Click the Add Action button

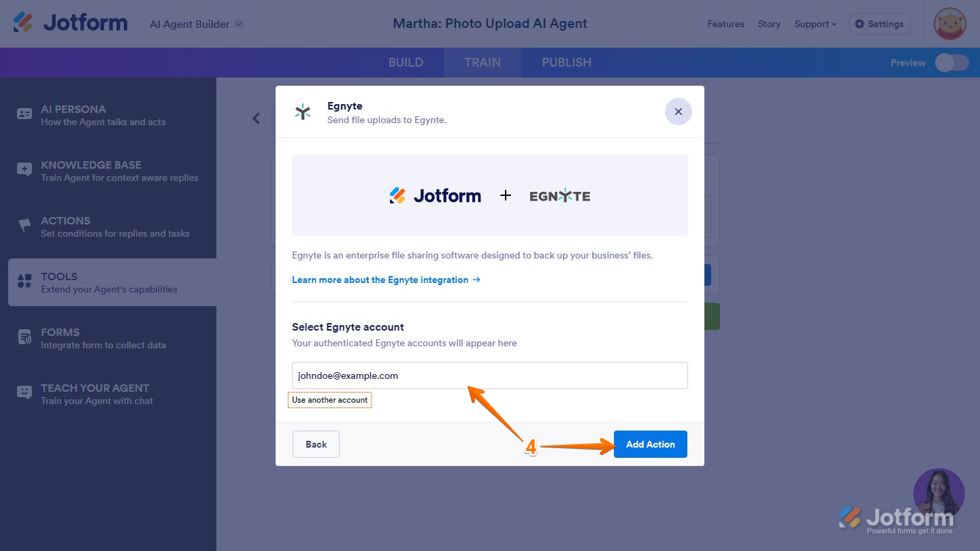point(651,444)
